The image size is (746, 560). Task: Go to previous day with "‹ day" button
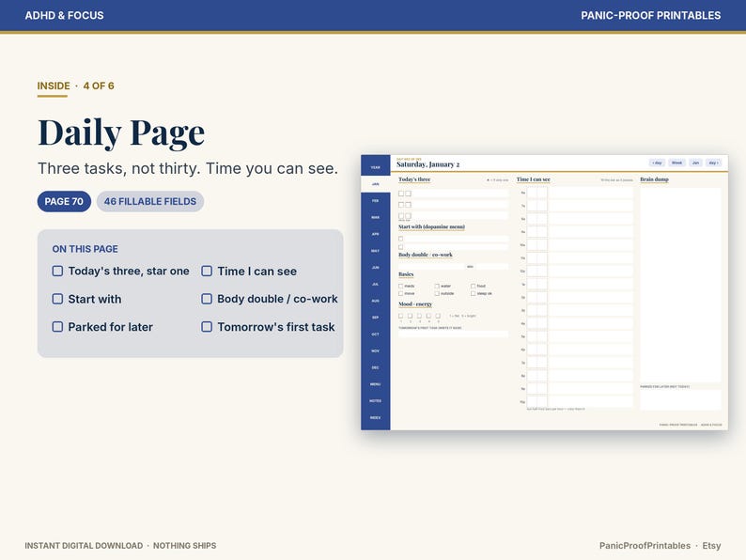coord(658,163)
